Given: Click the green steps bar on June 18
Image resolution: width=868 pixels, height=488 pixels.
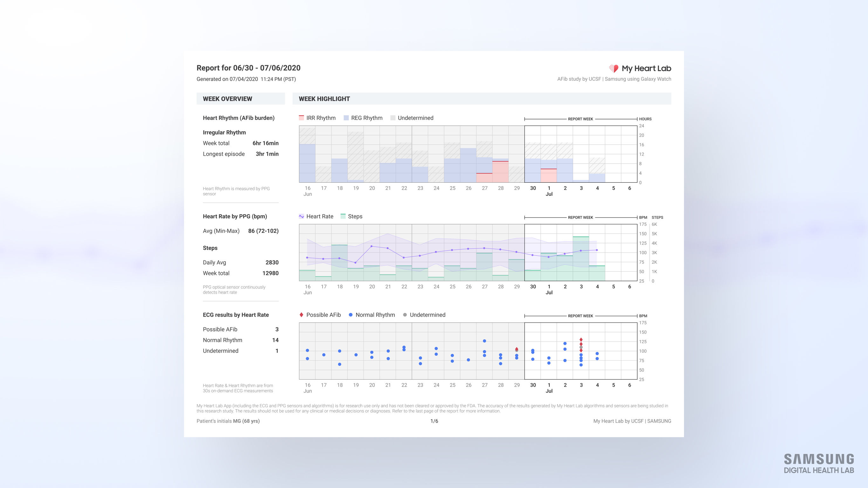Looking at the screenshot, I should point(339,263).
